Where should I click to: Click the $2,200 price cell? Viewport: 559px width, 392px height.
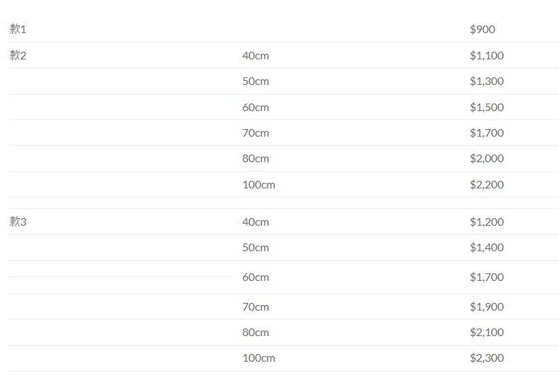pyautogui.click(x=486, y=185)
